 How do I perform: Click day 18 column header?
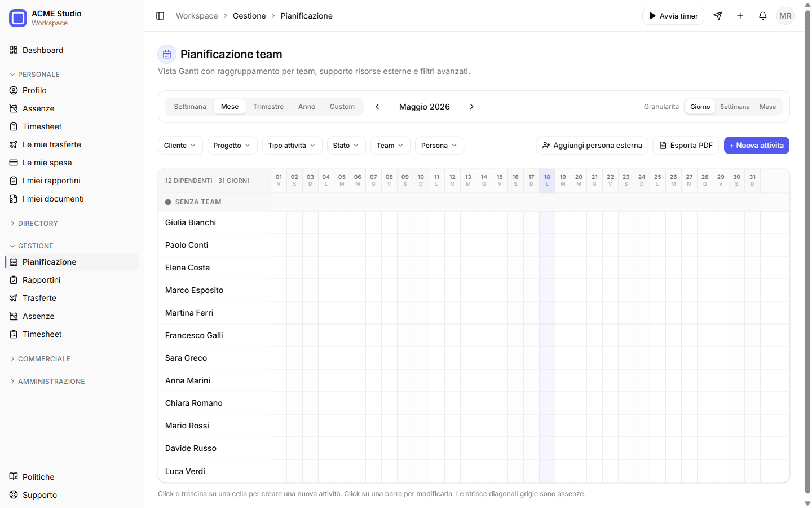(547, 181)
